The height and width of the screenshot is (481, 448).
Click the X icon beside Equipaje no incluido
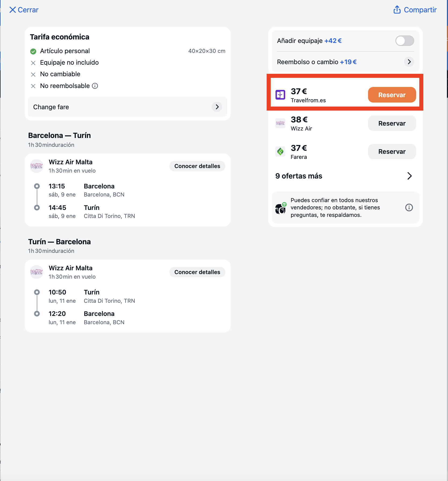click(33, 63)
